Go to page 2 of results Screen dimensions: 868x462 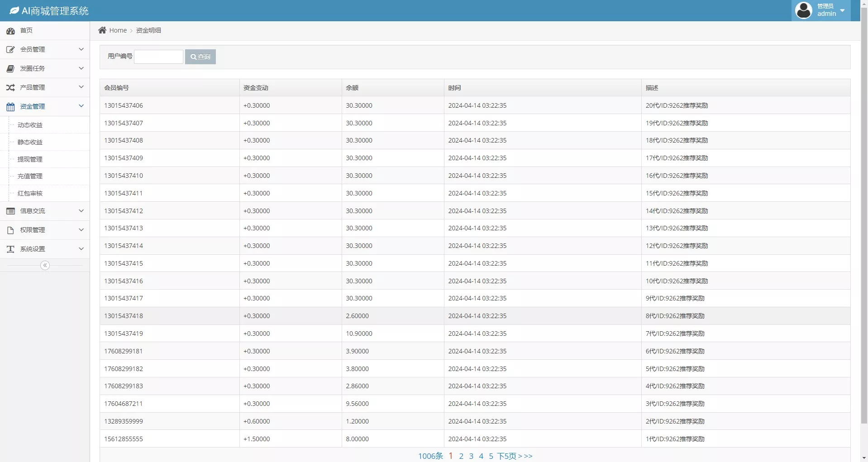461,456
